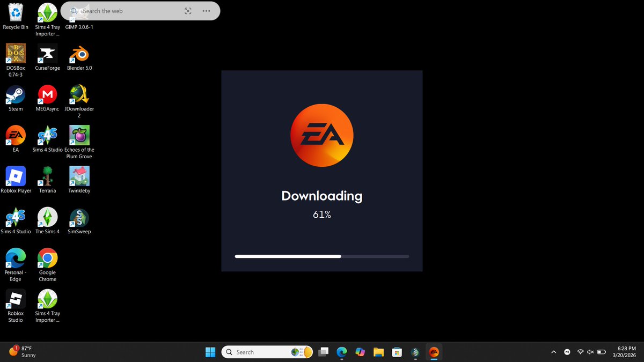Select the SimSweep desktop shortcut
Viewport: 644px width, 362px height.
pos(79,220)
